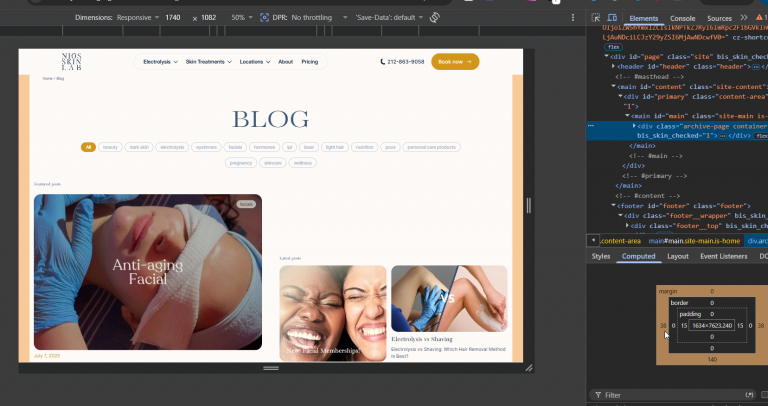Screen dimensions: 768x406
Task: Click the Home breadcrumb link
Action: [47, 78]
